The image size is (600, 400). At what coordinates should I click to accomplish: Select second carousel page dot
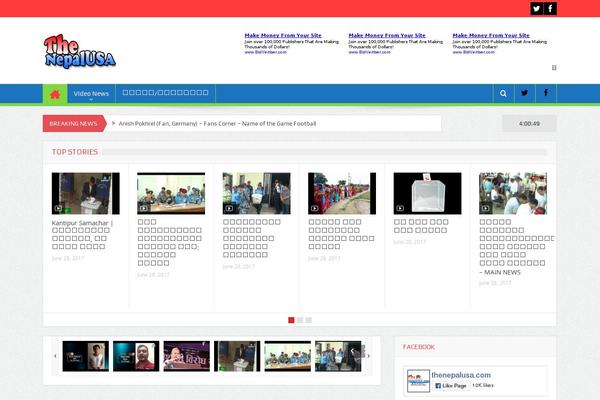coord(300,320)
